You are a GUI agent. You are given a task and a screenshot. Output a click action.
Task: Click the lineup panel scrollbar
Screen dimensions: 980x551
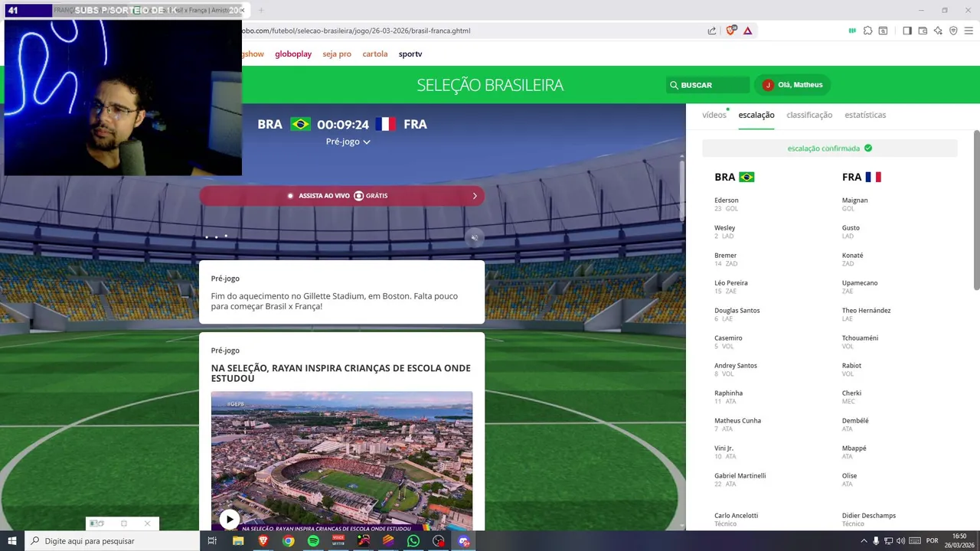976,210
